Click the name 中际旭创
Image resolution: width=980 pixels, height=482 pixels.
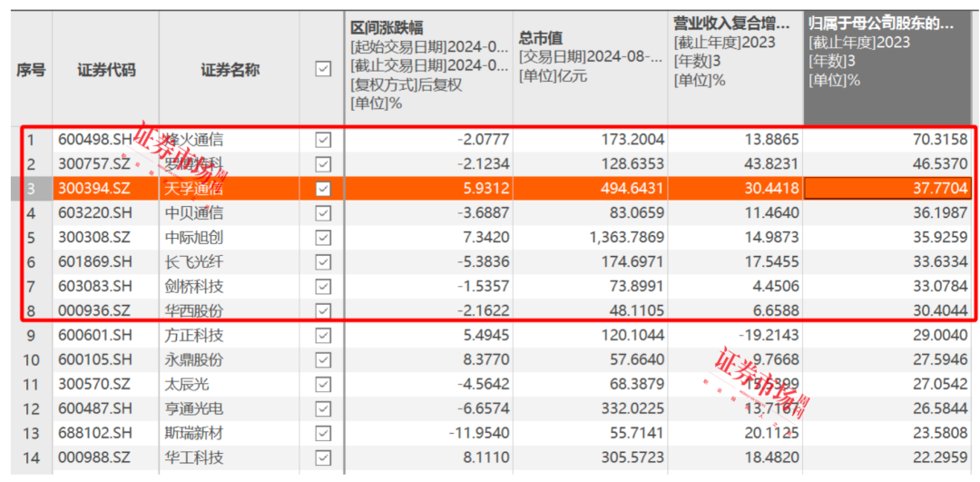[193, 238]
